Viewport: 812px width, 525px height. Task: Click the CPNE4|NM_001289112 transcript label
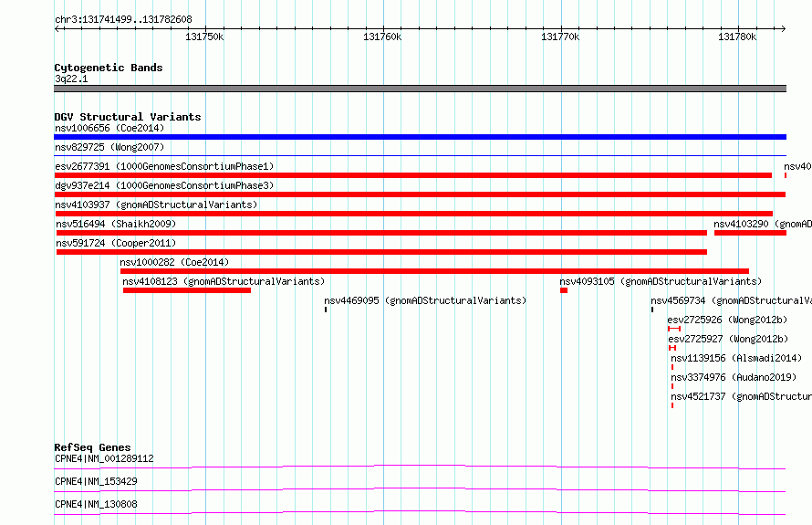click(x=104, y=458)
